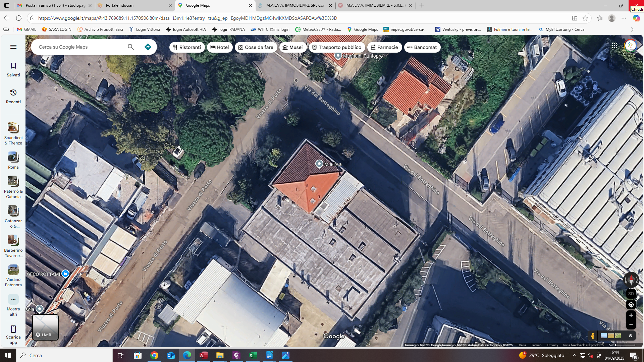Open the Copilot sidebar icon
644x362 pixels.
click(x=636, y=18)
